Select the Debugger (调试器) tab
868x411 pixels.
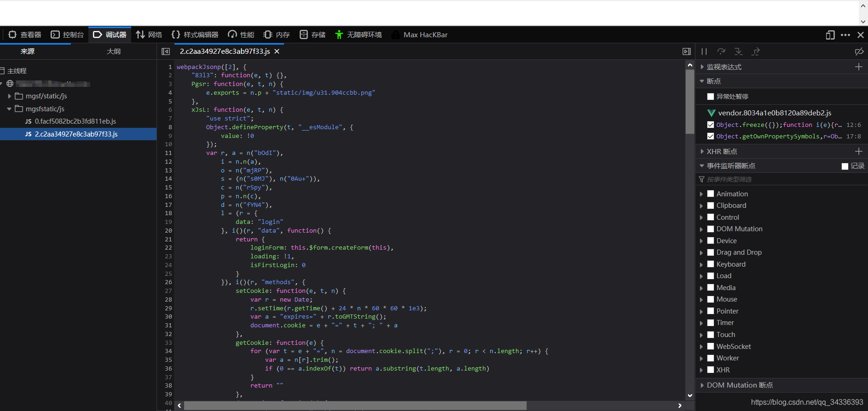click(110, 34)
